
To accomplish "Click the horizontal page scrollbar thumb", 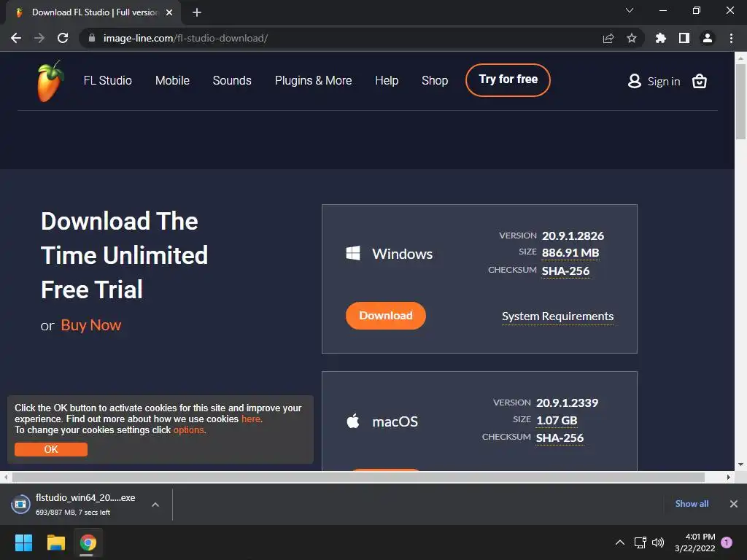I will (358, 477).
